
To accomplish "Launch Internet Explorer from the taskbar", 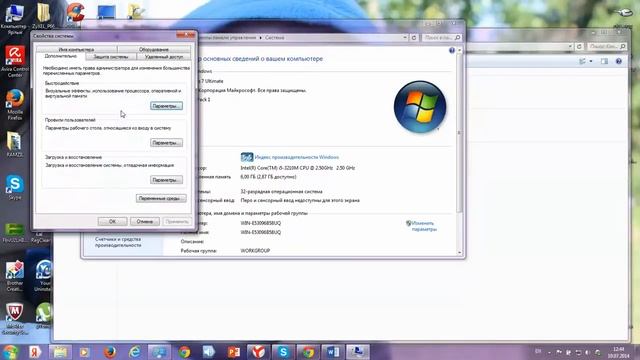I will [134, 352].
